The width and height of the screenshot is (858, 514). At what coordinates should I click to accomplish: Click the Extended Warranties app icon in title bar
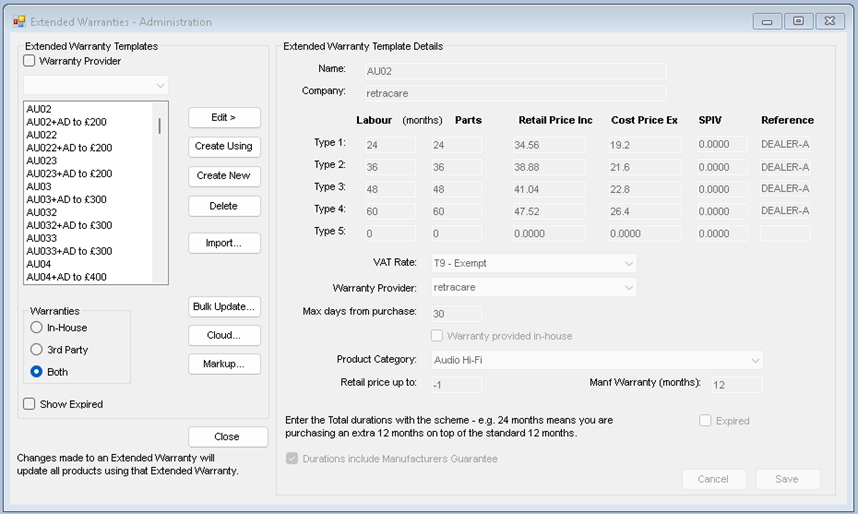(19, 21)
